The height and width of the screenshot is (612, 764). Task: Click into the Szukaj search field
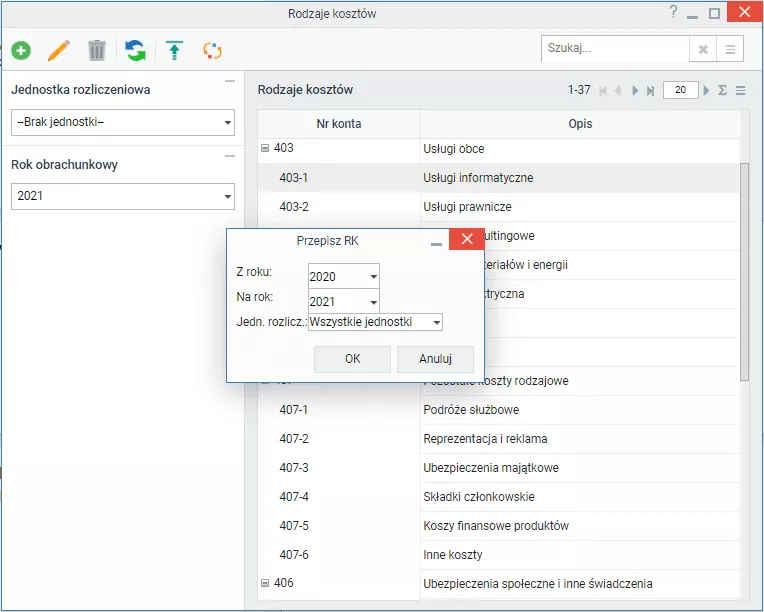615,49
